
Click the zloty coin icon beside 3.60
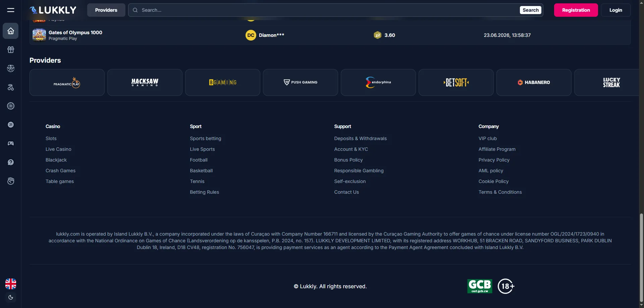coord(378,35)
